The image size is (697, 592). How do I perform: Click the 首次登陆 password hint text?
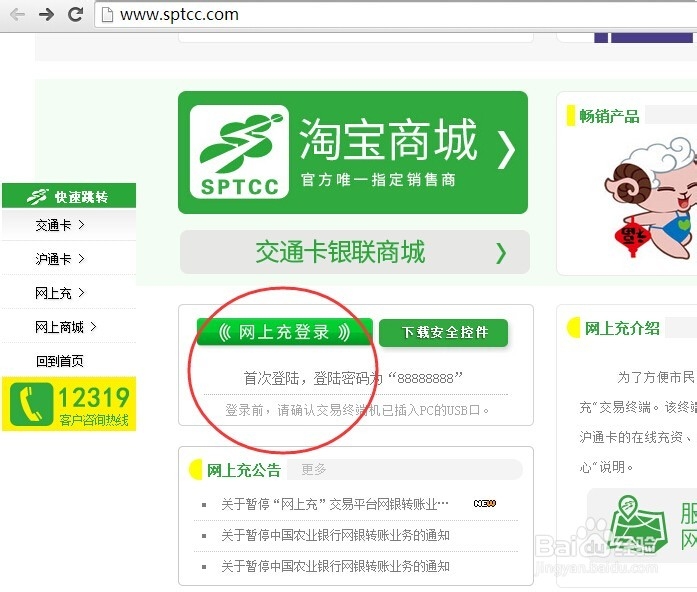click(353, 378)
